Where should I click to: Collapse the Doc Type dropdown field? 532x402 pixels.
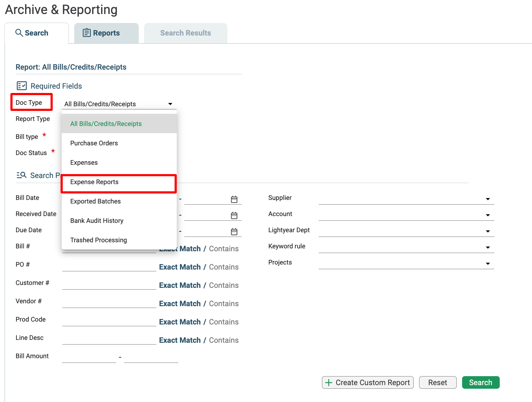click(x=119, y=104)
